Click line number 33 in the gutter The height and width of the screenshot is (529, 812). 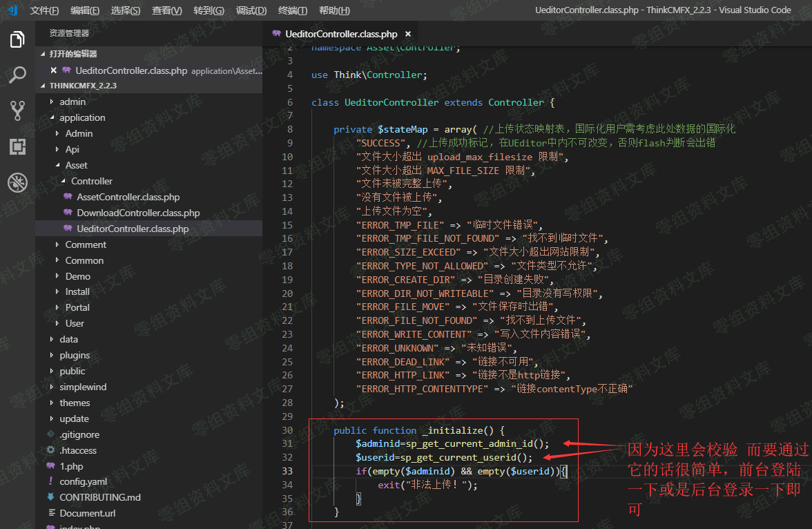point(287,471)
